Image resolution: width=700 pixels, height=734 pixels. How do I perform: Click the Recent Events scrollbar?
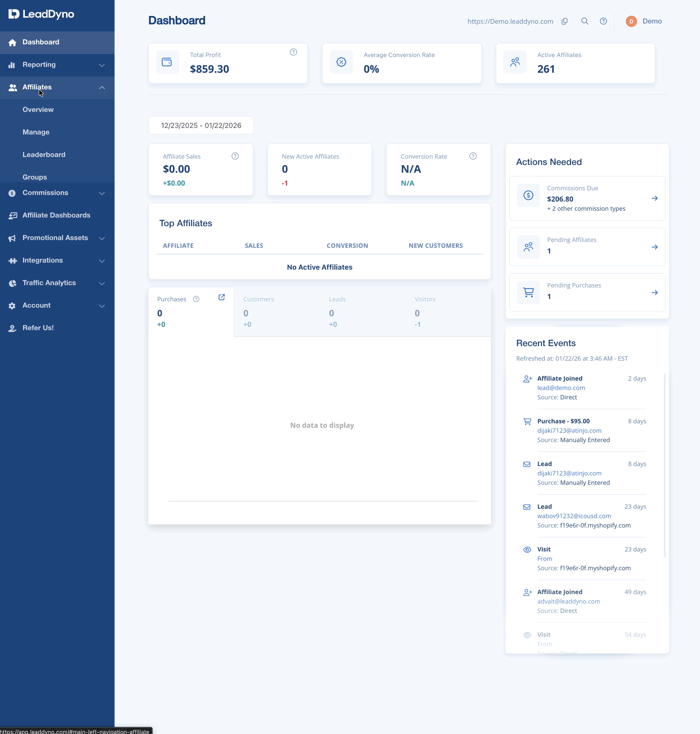[x=664, y=465]
